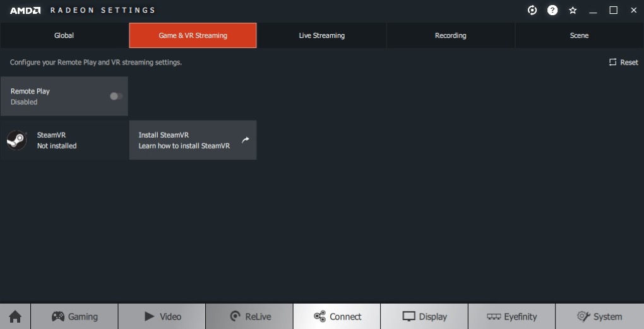Open the Help question mark icon

click(x=552, y=10)
